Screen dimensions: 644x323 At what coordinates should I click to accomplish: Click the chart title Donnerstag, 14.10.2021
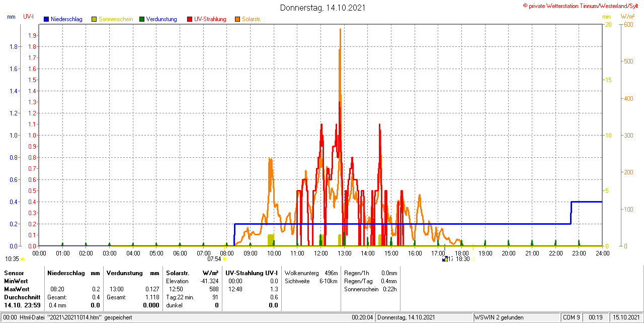(x=323, y=8)
